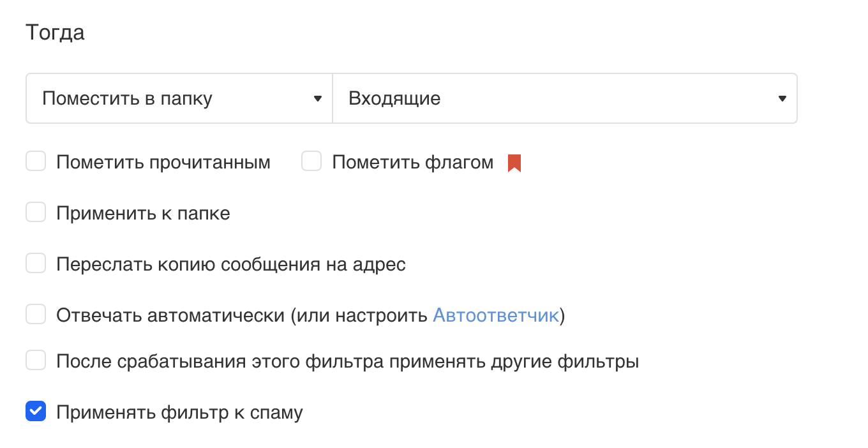Uncheck the 'Применять фильтр к спаму' checkbox
868x448 pixels.
pyautogui.click(x=36, y=412)
